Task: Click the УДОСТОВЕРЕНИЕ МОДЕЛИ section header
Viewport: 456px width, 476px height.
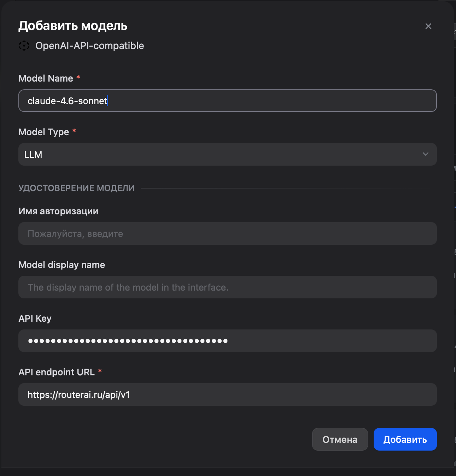Action: click(x=77, y=188)
